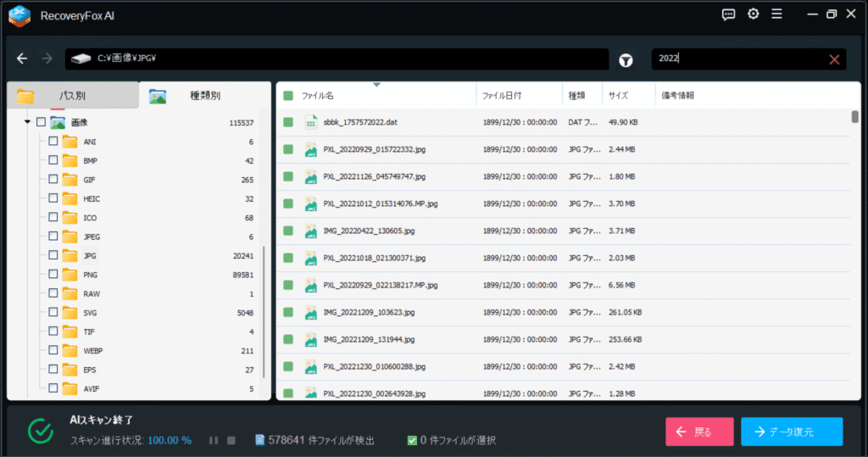Toggle the 0 件ファイルが選択 checkbox
Image resolution: width=868 pixels, height=457 pixels.
412,440
